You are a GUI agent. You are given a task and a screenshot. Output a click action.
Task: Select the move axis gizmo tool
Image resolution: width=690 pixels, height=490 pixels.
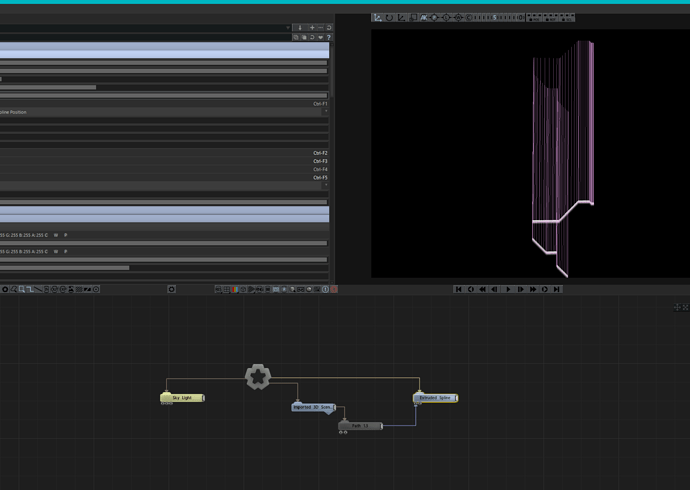point(378,18)
